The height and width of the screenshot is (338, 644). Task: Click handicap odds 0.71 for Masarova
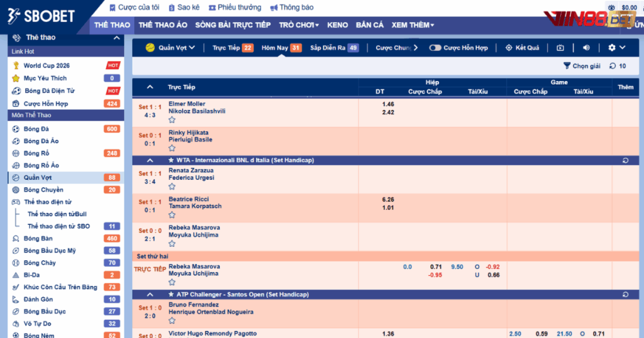tap(436, 267)
